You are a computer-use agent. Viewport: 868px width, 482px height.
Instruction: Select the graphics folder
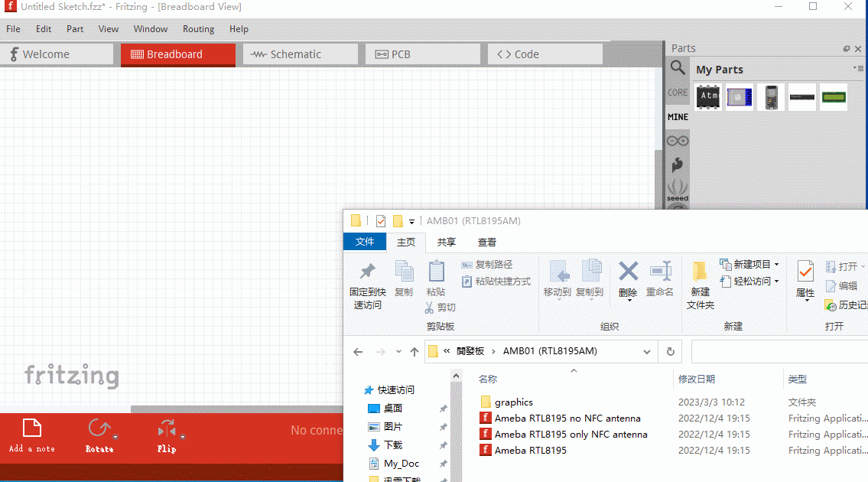[x=514, y=402]
